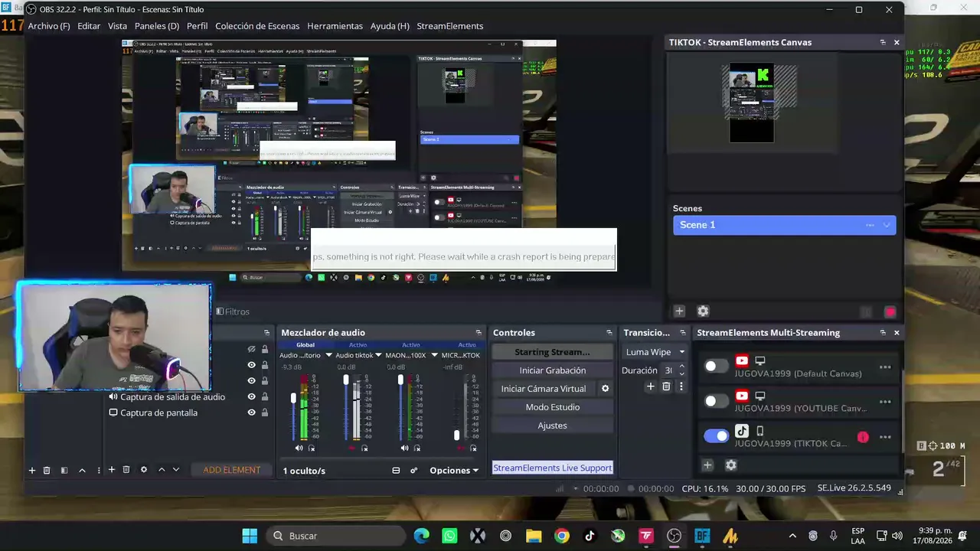Click monitoring icon under Audio ...itorio channel

point(312,448)
